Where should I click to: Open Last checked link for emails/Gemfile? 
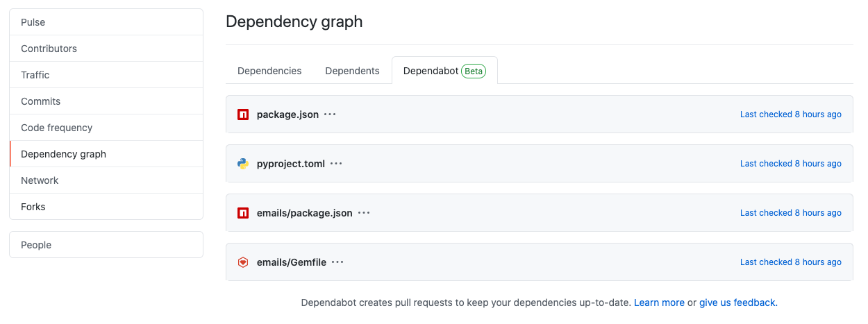[791, 262]
